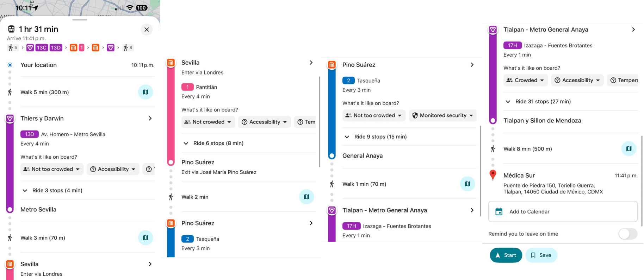Tap the 13C route badge in summary
Viewport: 644px width, 280px height.
pyautogui.click(x=42, y=47)
